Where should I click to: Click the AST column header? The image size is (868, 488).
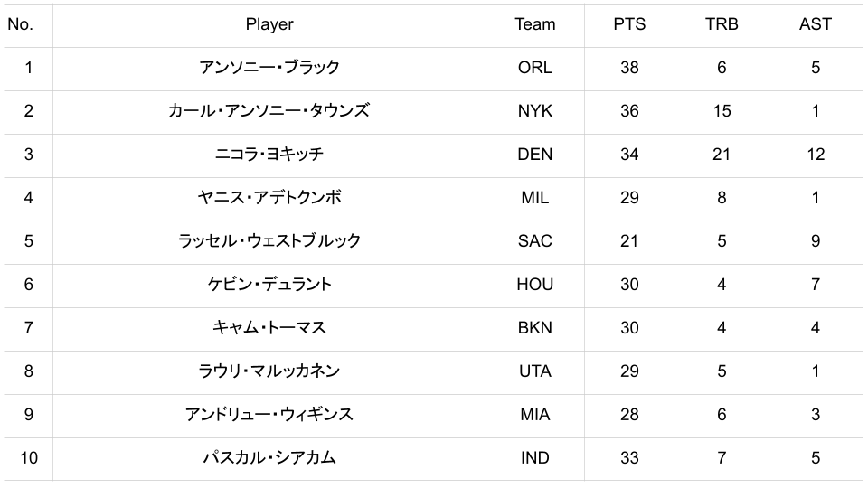pos(816,24)
